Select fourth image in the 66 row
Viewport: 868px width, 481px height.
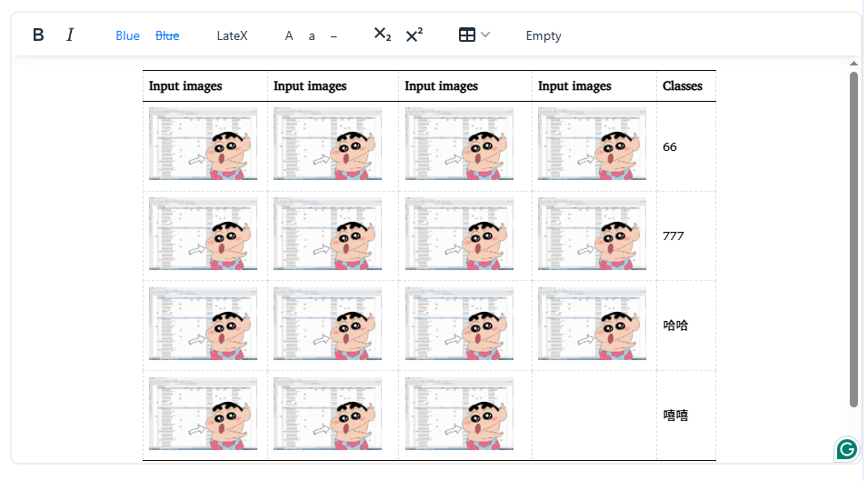(593, 144)
